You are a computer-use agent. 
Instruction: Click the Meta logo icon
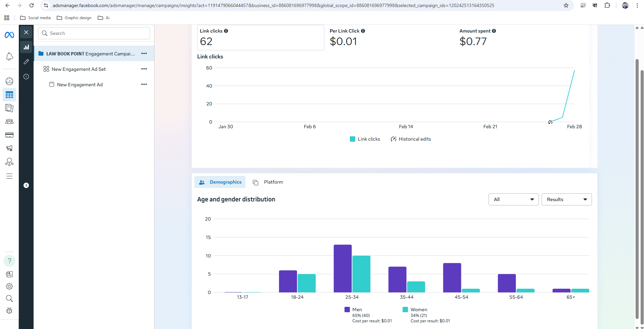(x=9, y=35)
